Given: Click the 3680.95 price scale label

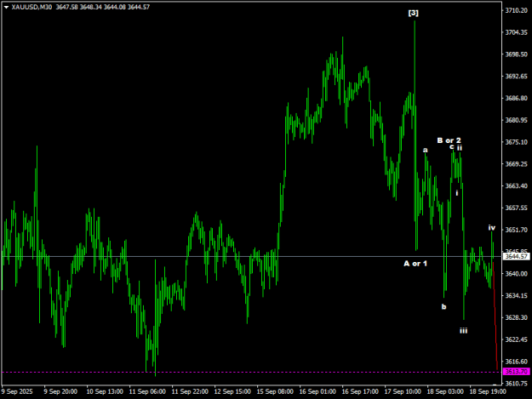Looking at the screenshot, I should point(517,120).
